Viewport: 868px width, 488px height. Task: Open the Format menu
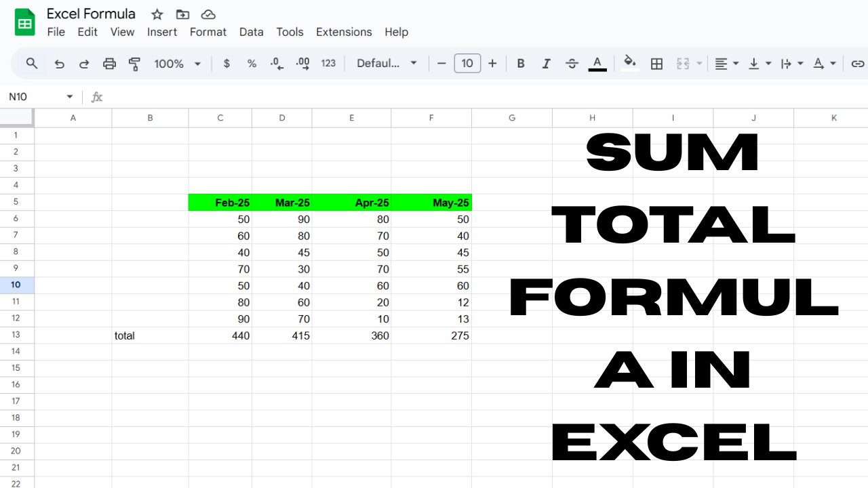click(x=208, y=32)
